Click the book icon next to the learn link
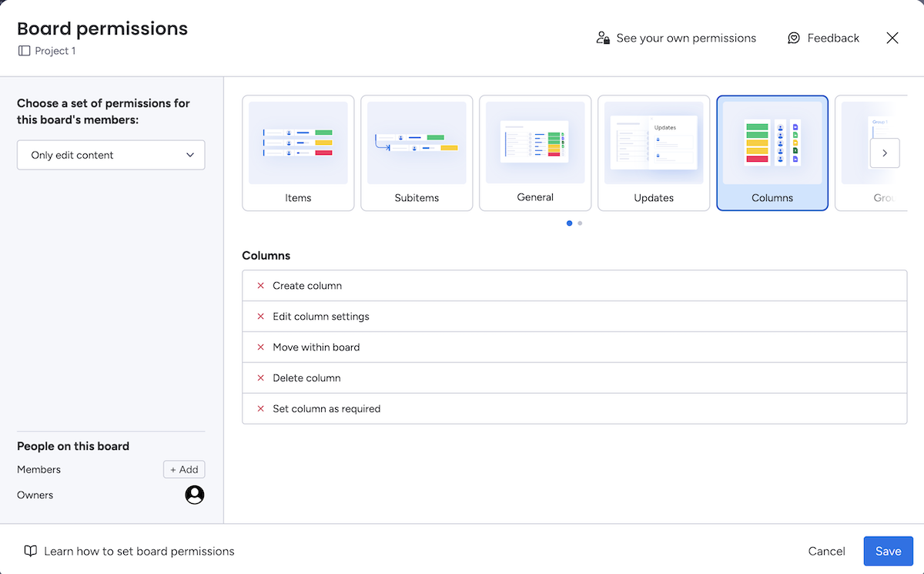Screen dimensions: 924x574 [31, 551]
